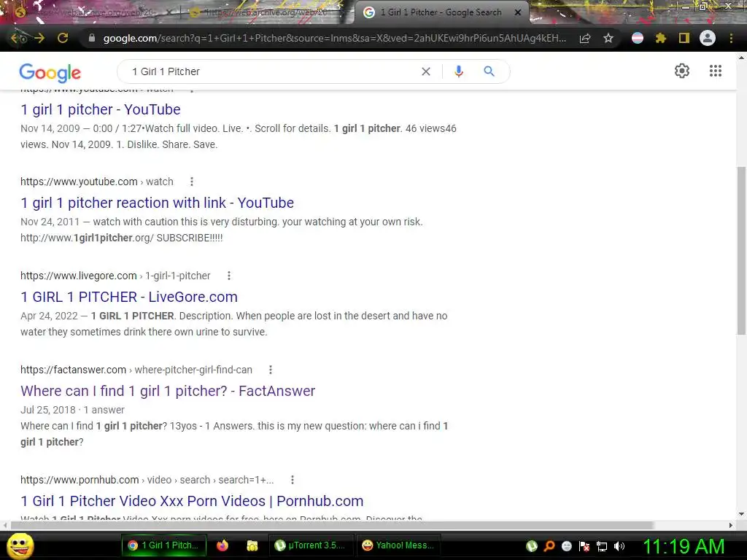Open the Firefox taskbar icon
Viewport: 747px width, 560px height.
point(222,545)
